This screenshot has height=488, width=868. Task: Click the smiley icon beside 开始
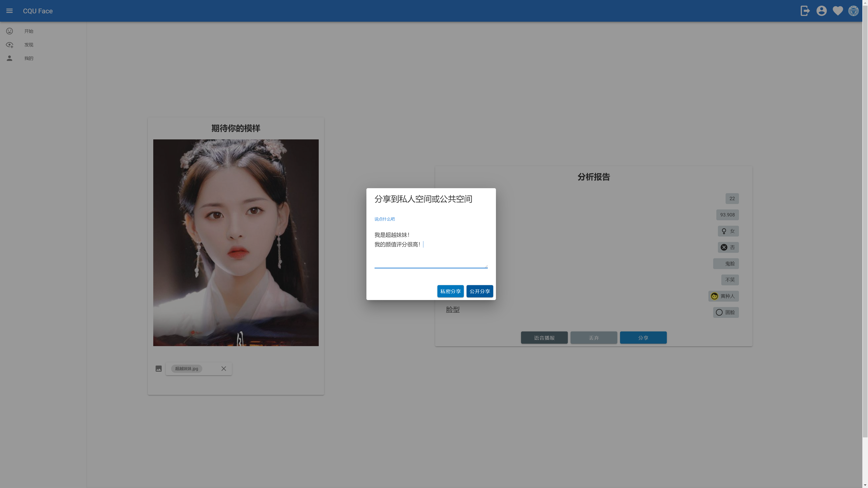9,31
